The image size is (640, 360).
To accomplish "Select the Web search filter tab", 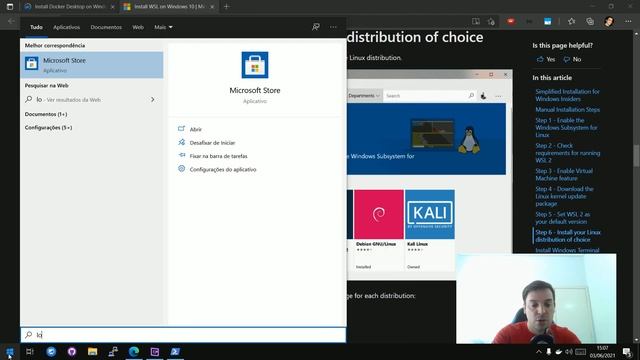I will pos(138,27).
